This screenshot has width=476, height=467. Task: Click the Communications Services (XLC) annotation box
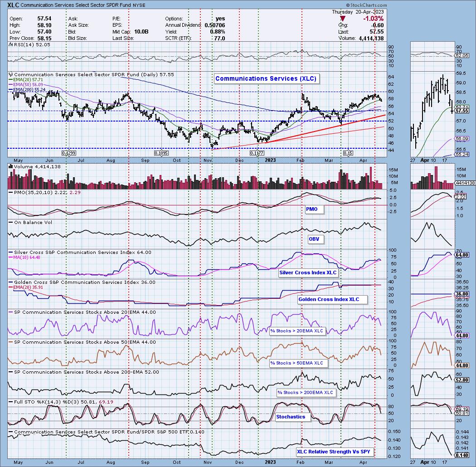(266, 78)
